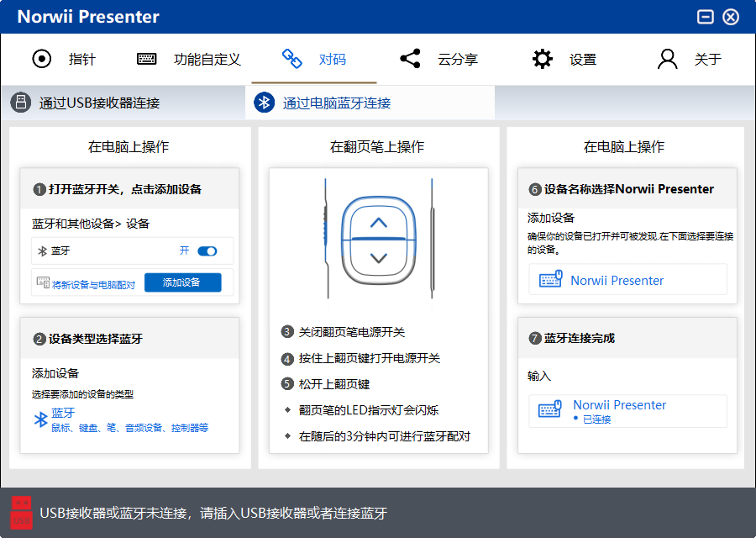
Task: Click the person icon beside 关于
Action: [667, 59]
